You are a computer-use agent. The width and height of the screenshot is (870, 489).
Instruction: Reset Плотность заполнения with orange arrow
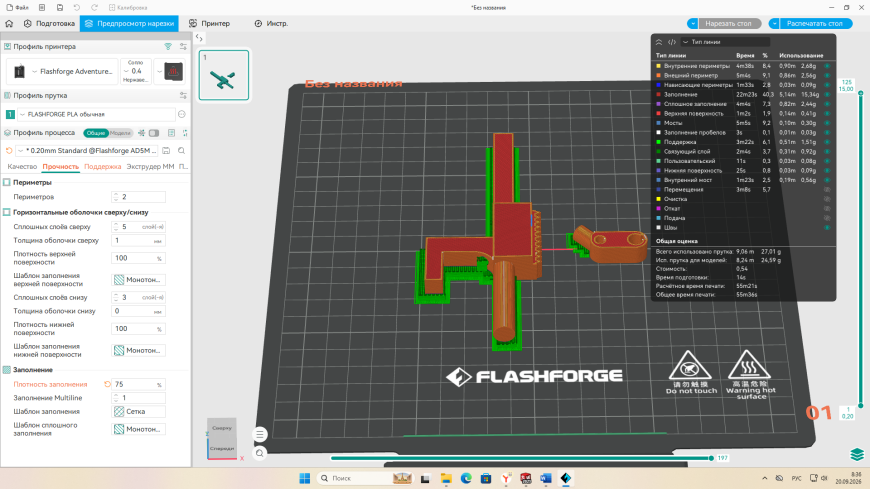point(107,384)
